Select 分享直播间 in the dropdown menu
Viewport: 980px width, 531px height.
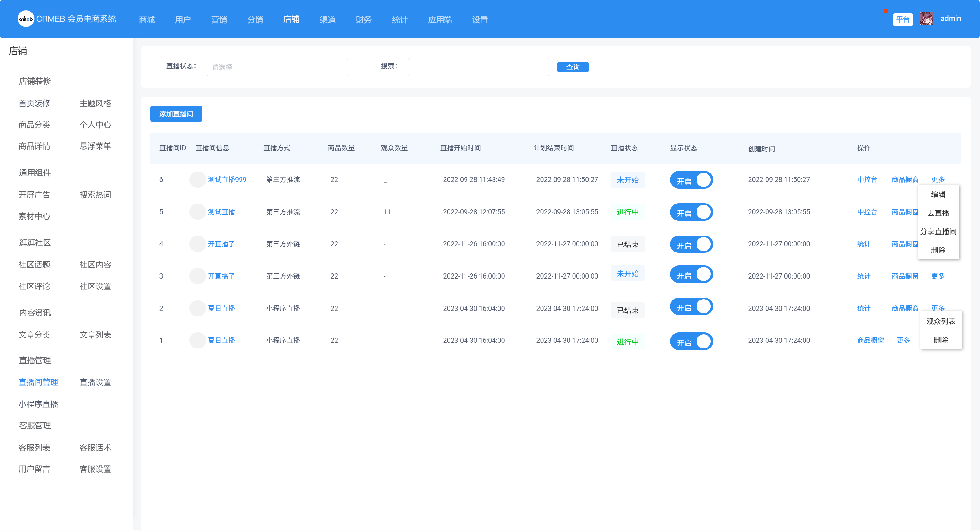[938, 231]
